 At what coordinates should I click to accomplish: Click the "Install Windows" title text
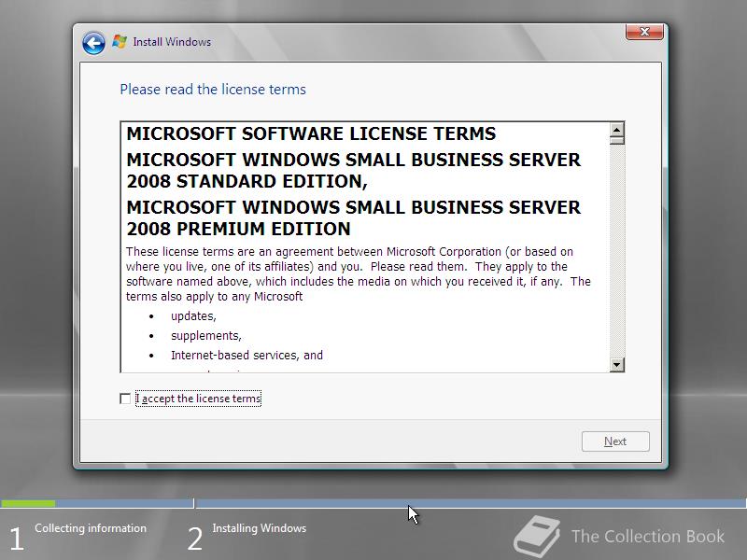[172, 42]
